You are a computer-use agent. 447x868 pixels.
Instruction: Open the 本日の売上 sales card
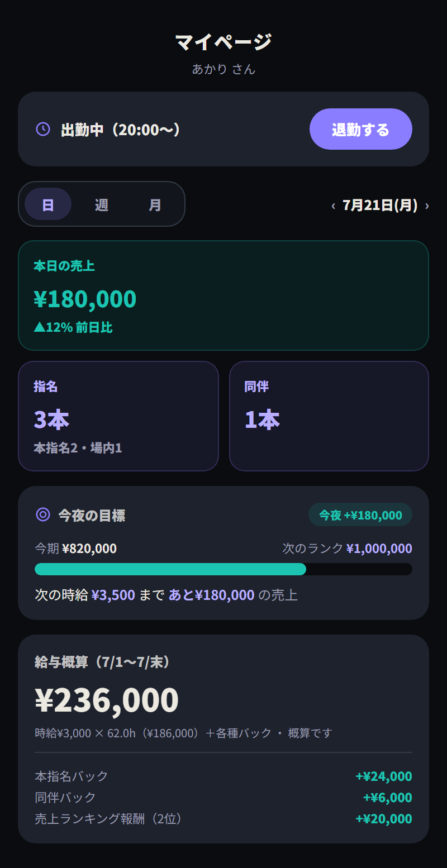coord(223,295)
